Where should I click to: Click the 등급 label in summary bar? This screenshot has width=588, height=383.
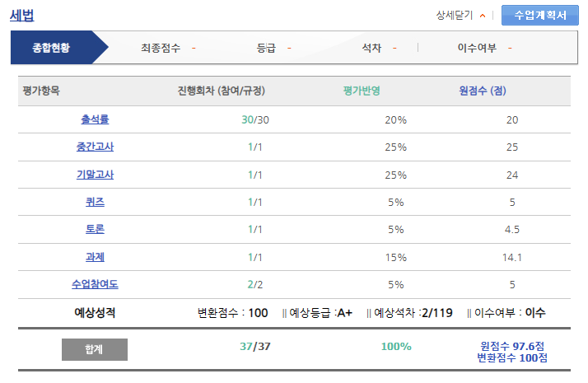266,48
